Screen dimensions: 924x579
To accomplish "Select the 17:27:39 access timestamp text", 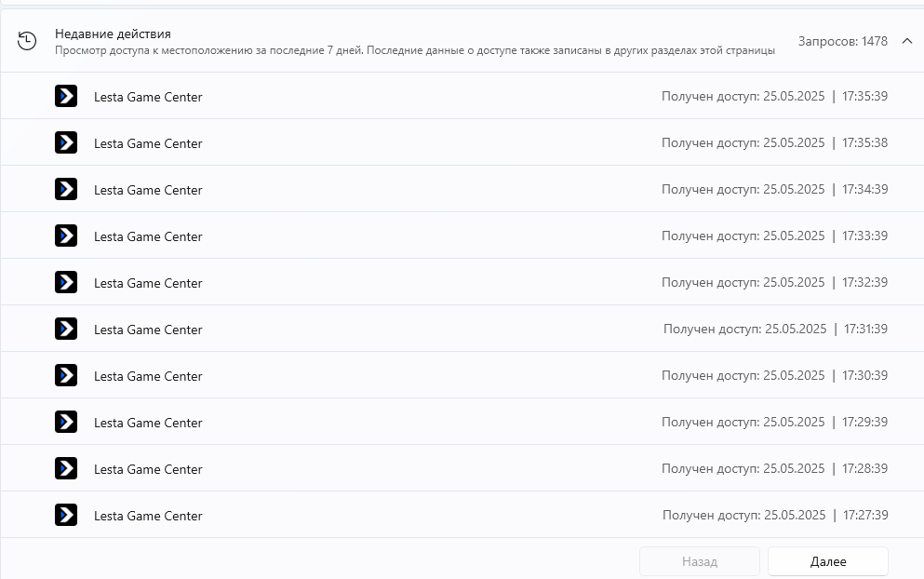I will coord(775,515).
